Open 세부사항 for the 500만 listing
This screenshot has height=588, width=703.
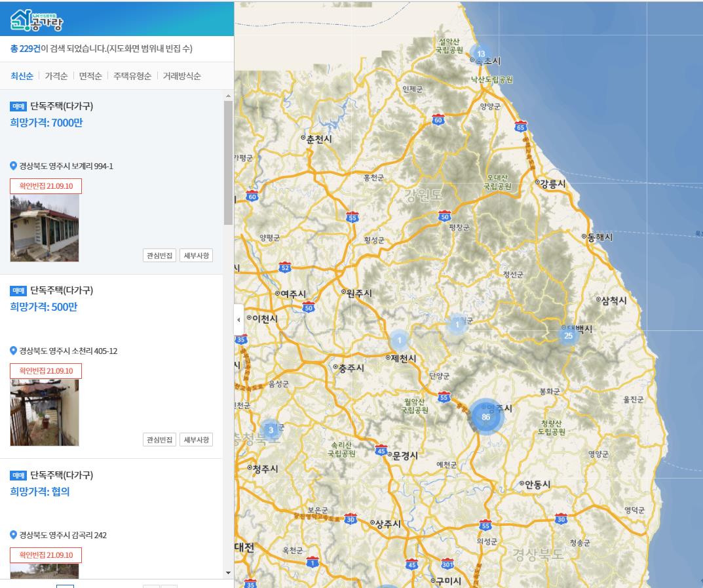197,440
